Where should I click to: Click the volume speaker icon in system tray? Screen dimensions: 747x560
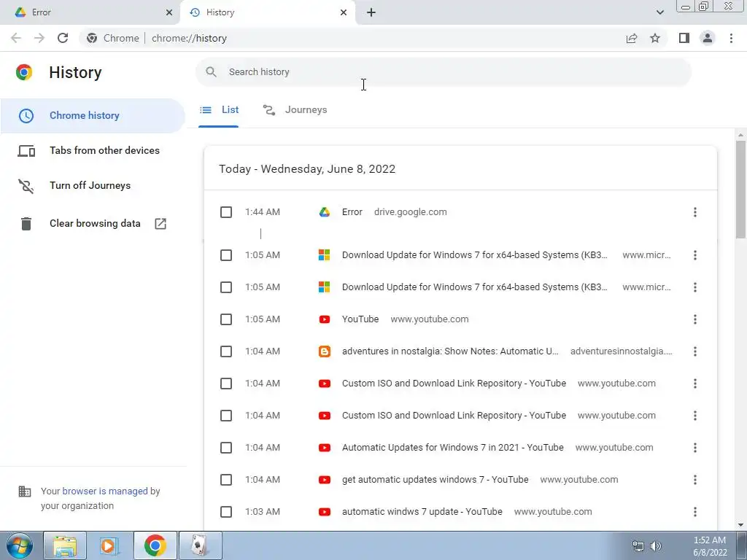tap(656, 546)
